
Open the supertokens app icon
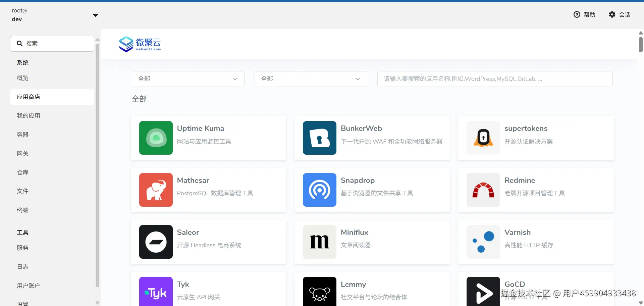[x=483, y=138]
